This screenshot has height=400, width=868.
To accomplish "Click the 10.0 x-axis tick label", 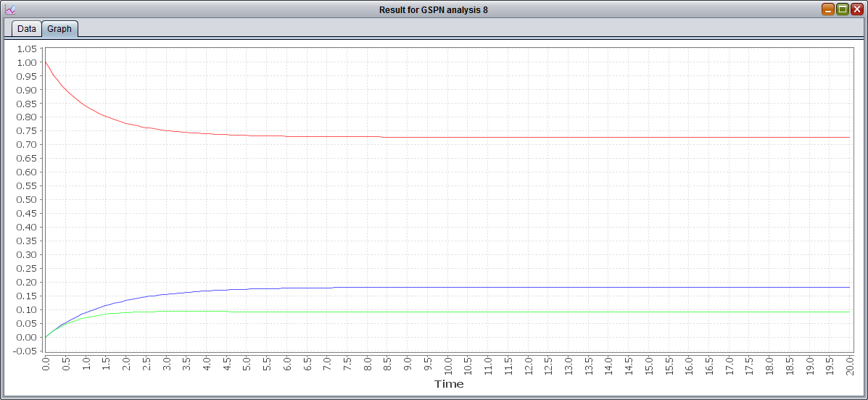I will 449,367.
